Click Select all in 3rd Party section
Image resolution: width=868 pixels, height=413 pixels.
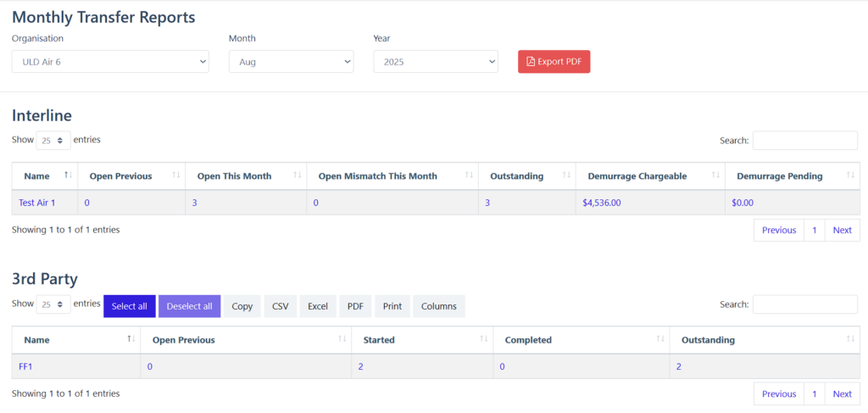pyautogui.click(x=129, y=306)
